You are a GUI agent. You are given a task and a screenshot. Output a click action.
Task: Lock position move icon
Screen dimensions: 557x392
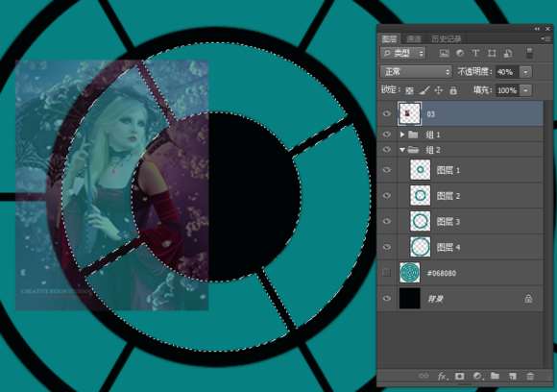[439, 90]
